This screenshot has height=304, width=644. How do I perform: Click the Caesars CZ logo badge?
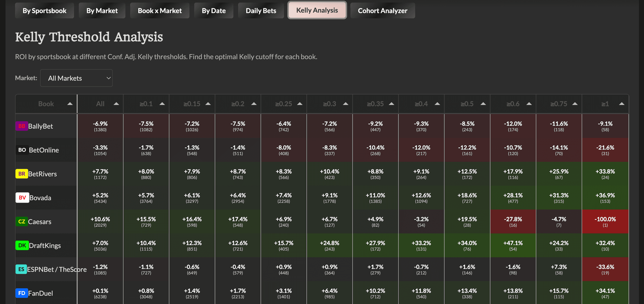point(22,222)
